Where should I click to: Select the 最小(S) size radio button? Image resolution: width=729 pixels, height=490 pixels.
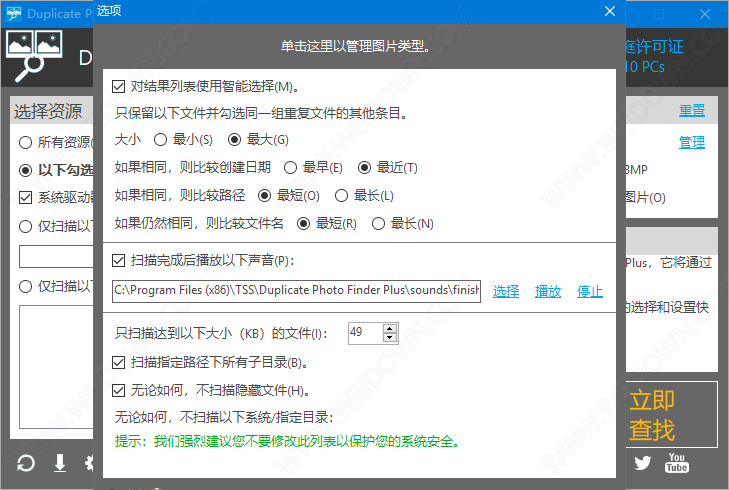(x=160, y=140)
